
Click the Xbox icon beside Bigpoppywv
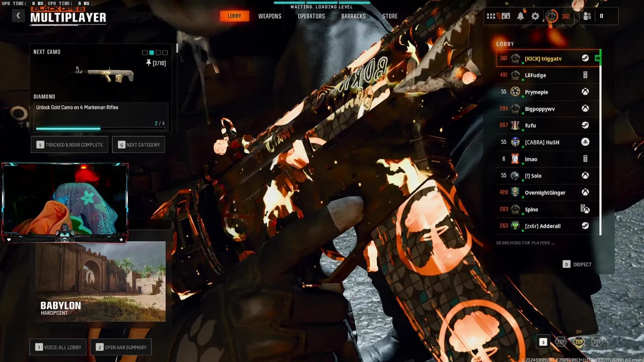(x=585, y=109)
